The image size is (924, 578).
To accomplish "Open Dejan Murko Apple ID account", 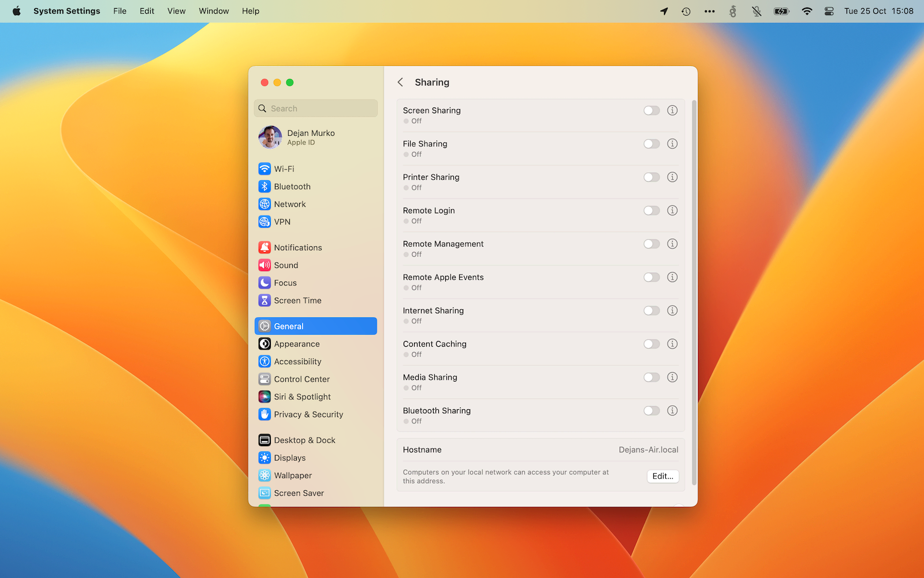I will pos(311,138).
